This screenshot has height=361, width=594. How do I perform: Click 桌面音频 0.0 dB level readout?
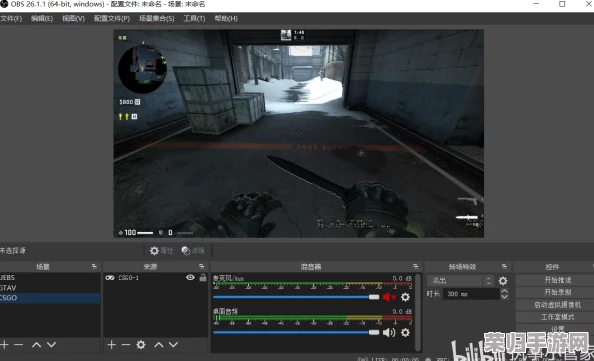(402, 311)
